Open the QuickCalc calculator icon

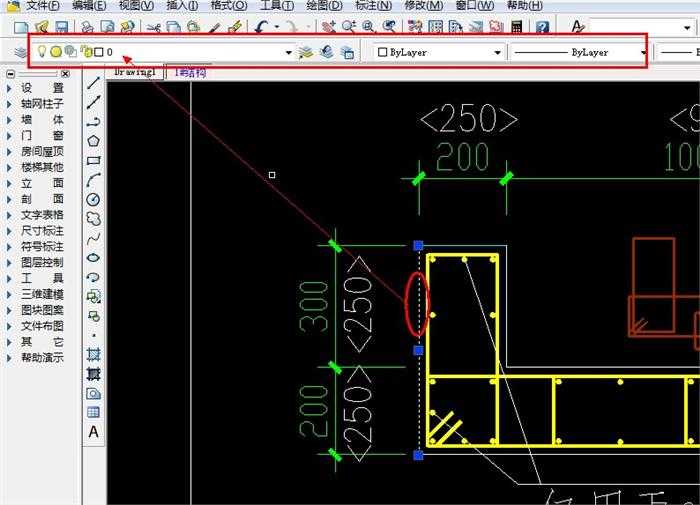click(x=517, y=28)
